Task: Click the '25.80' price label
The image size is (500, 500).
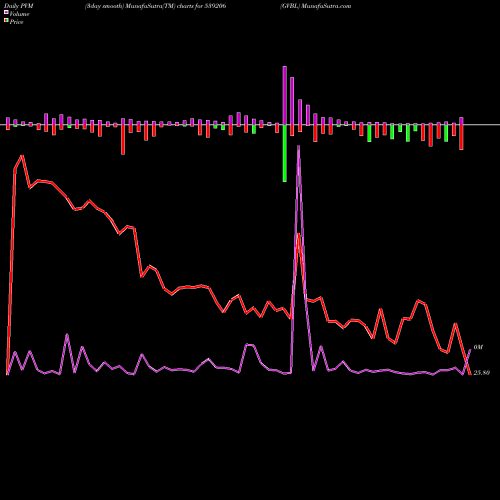Action: pyautogui.click(x=481, y=373)
